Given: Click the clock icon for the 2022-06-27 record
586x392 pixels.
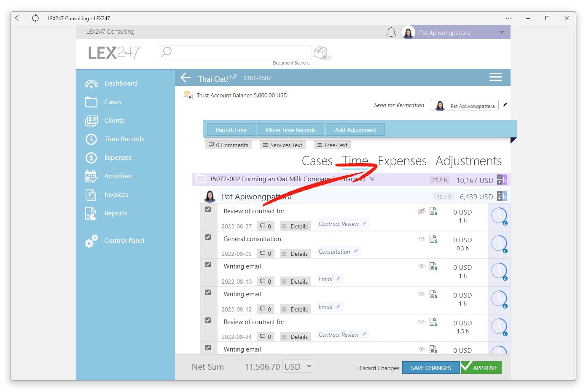Looking at the screenshot, I should pyautogui.click(x=499, y=216).
